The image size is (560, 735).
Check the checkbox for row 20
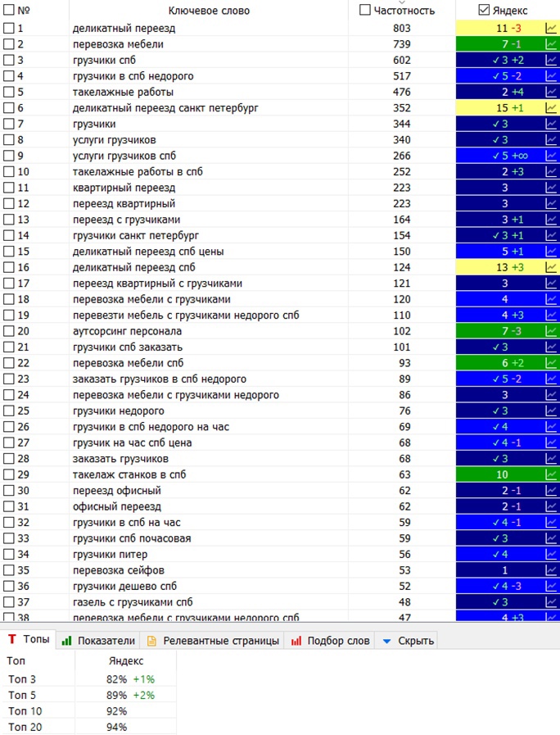[9, 331]
